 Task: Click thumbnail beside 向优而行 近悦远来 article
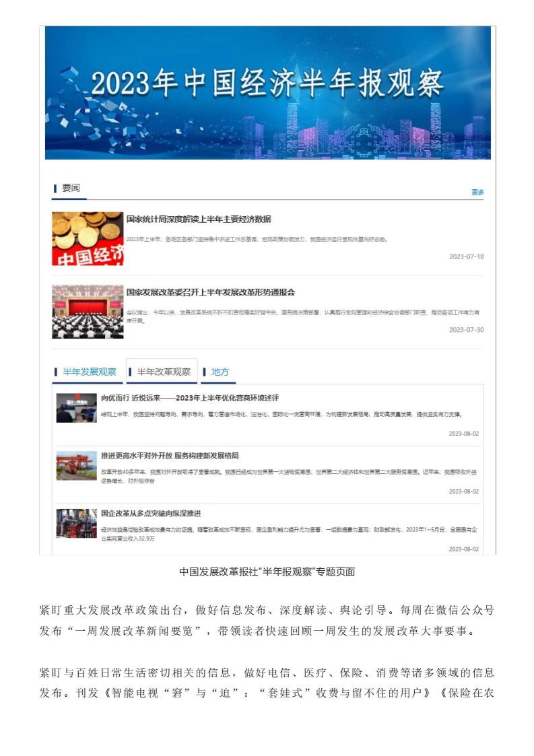click(x=76, y=408)
